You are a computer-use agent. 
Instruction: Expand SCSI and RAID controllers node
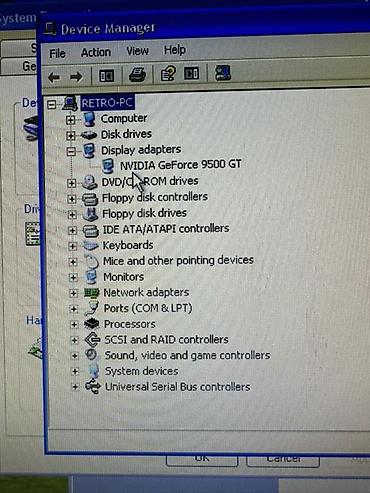pyautogui.click(x=74, y=340)
